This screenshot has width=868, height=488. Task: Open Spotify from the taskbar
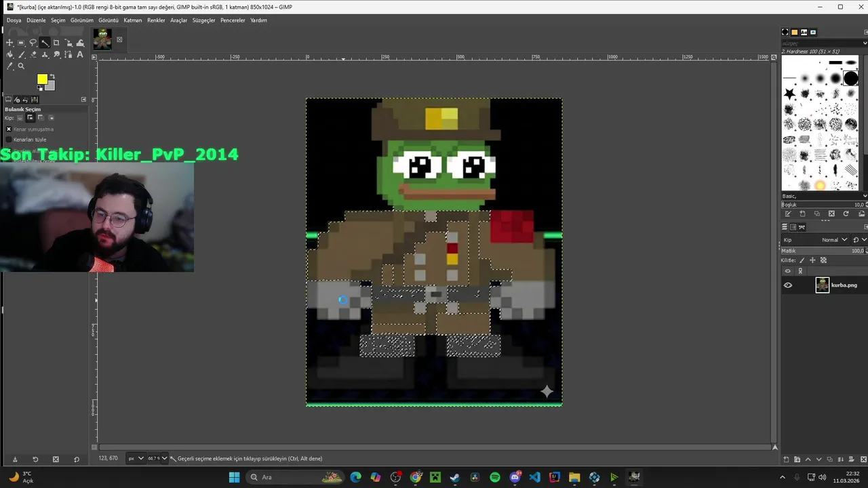click(495, 477)
